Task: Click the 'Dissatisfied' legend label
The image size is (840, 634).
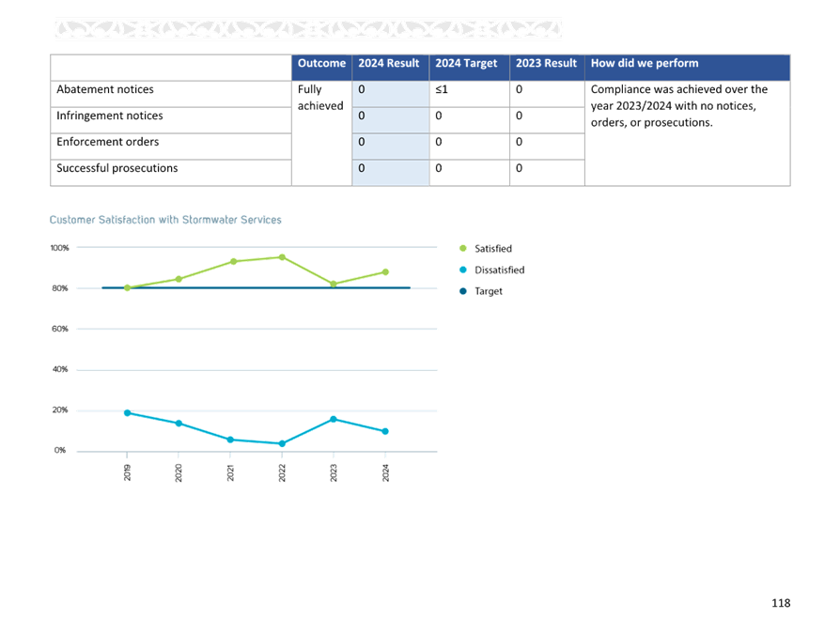Action: [500, 270]
